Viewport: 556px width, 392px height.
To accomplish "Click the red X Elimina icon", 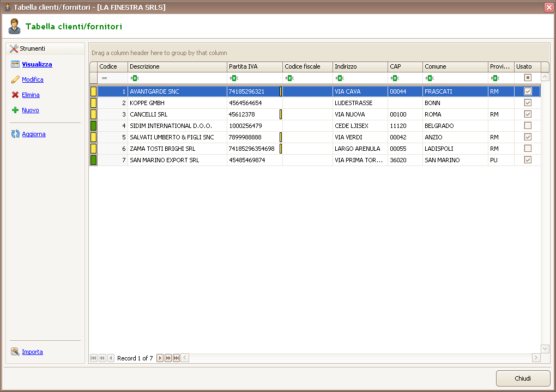I will pos(15,95).
